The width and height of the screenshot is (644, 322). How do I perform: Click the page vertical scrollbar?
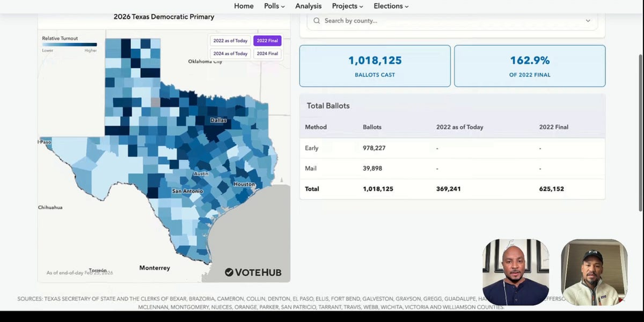pyautogui.click(x=640, y=132)
